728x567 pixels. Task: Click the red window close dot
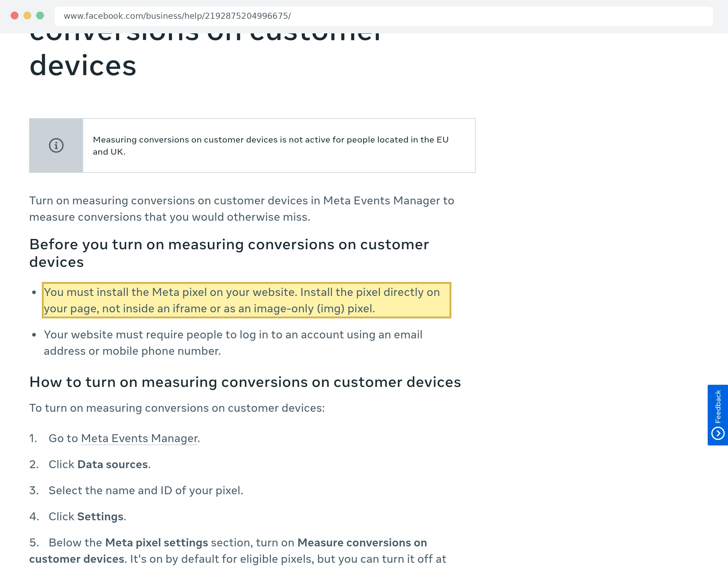tap(14, 16)
